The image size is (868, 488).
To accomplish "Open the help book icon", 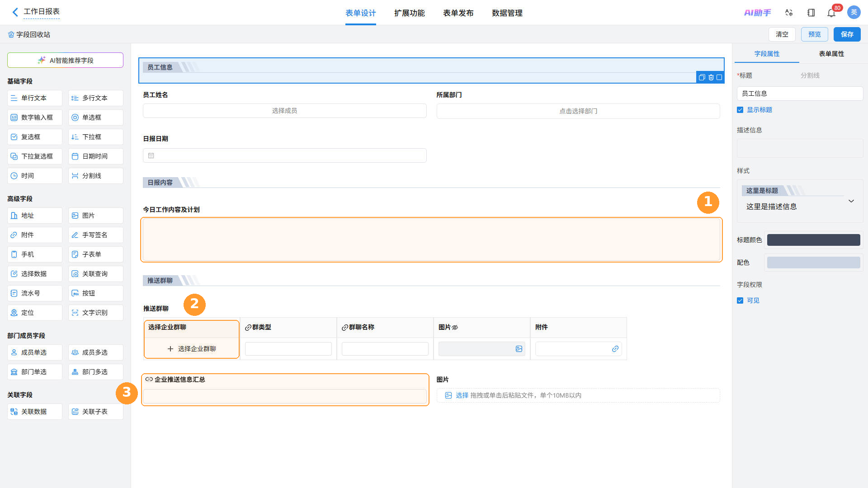I will pyautogui.click(x=811, y=13).
